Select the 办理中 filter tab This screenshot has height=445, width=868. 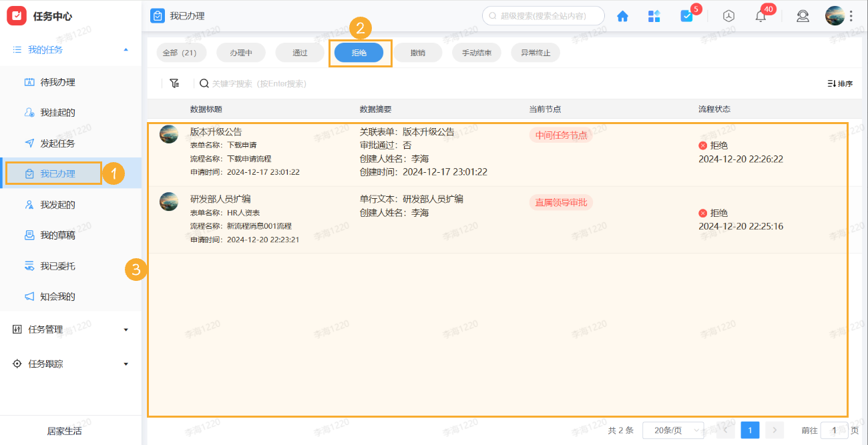[240, 52]
